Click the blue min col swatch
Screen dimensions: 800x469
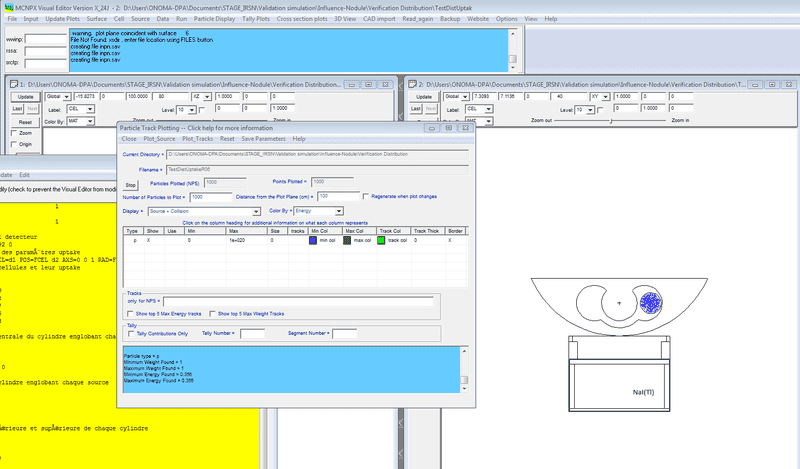(314, 241)
